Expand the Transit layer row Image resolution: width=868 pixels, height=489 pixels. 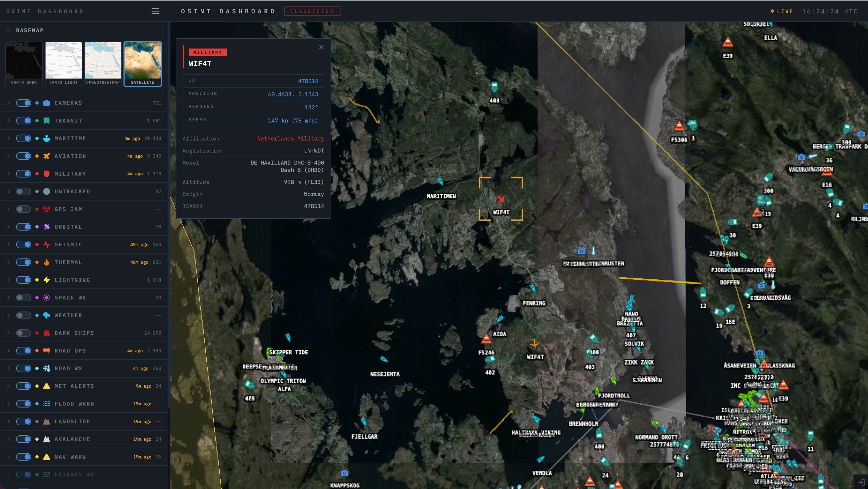pos(9,121)
